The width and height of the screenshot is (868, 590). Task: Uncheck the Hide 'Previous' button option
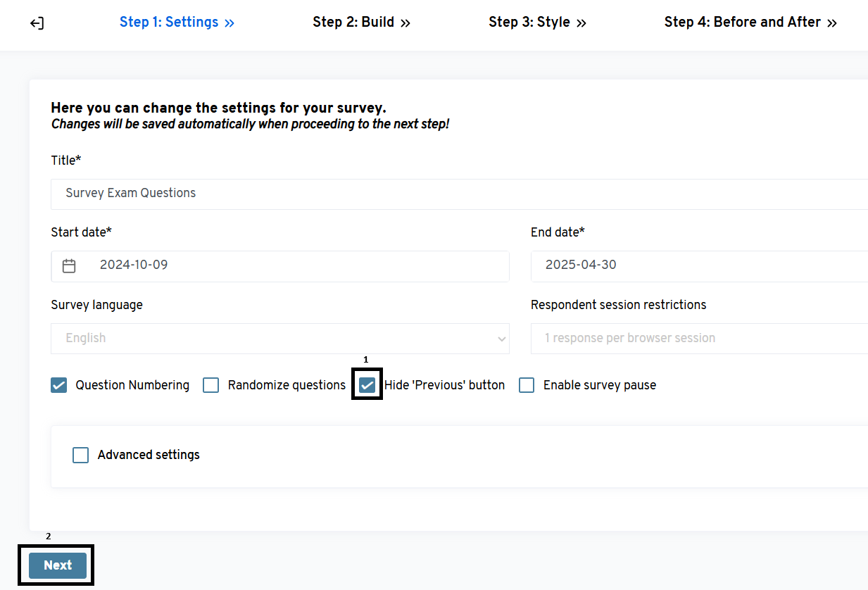pos(367,386)
